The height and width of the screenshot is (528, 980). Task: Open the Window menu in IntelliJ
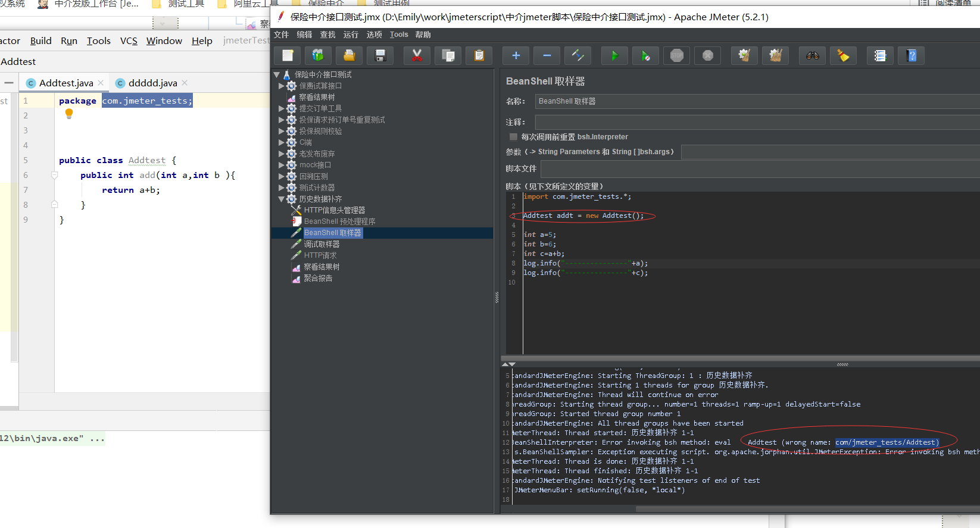click(x=164, y=40)
